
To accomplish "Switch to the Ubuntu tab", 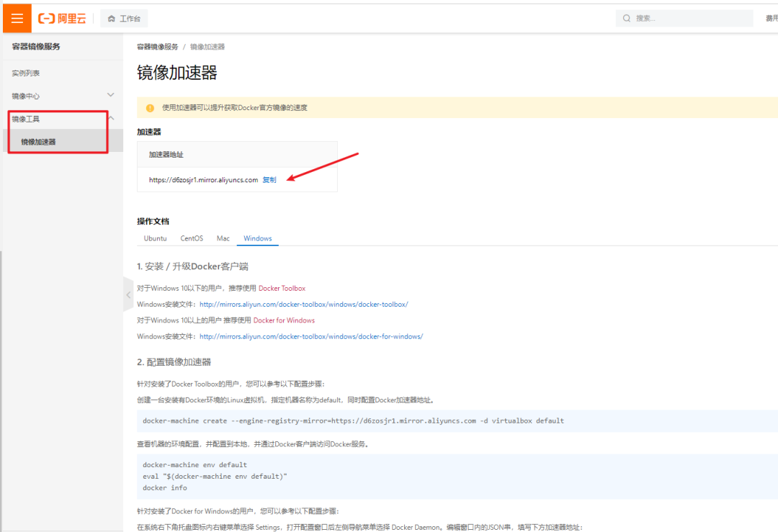I will 156,238.
